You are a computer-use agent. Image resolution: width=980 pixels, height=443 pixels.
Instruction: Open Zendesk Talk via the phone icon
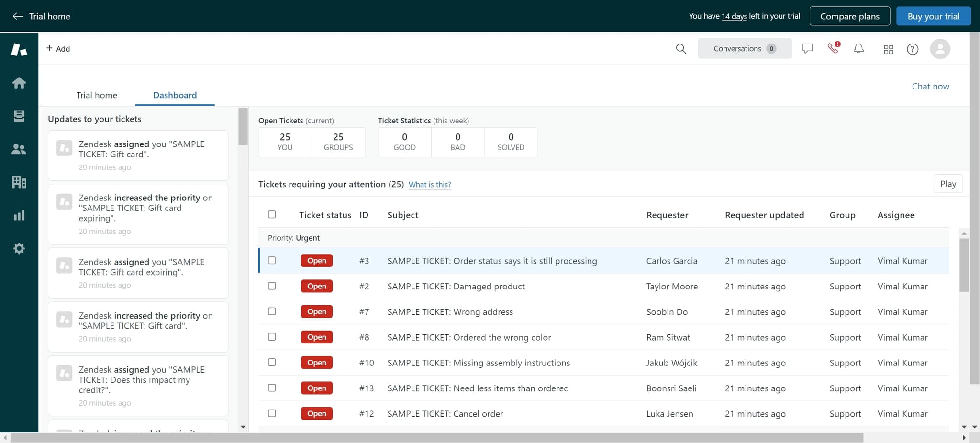pos(833,48)
